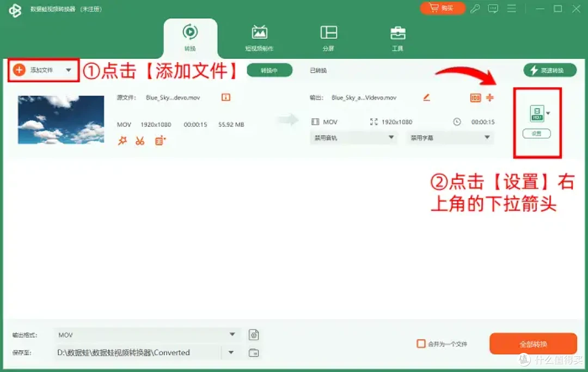Viewport: 588px width, 372px height.
Task: Select the 转换中 tab
Action: pyautogui.click(x=269, y=70)
